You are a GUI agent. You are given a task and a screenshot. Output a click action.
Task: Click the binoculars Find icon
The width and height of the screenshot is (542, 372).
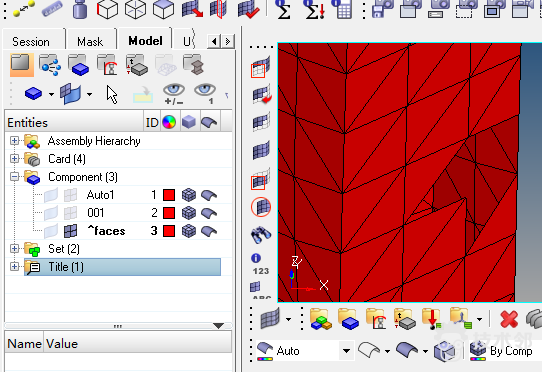(x=261, y=235)
